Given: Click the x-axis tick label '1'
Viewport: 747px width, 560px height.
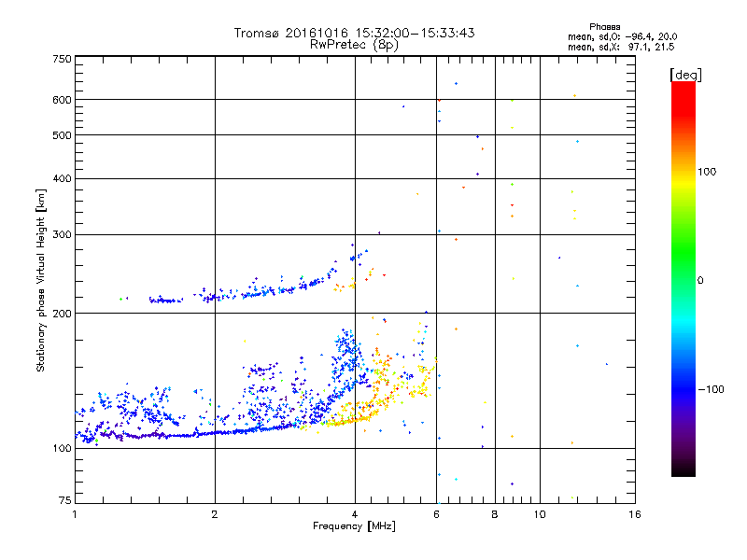Looking at the screenshot, I should [x=75, y=514].
